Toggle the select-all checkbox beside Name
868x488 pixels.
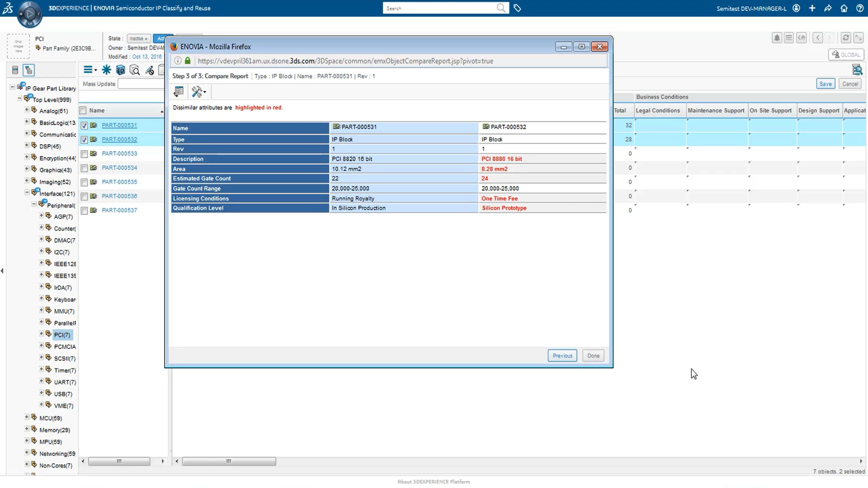point(83,110)
